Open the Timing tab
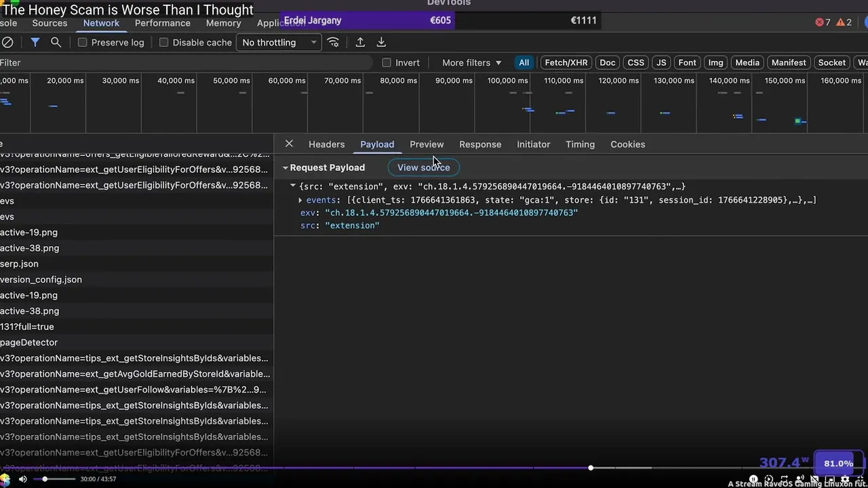The height and width of the screenshot is (488, 868). [x=580, y=144]
